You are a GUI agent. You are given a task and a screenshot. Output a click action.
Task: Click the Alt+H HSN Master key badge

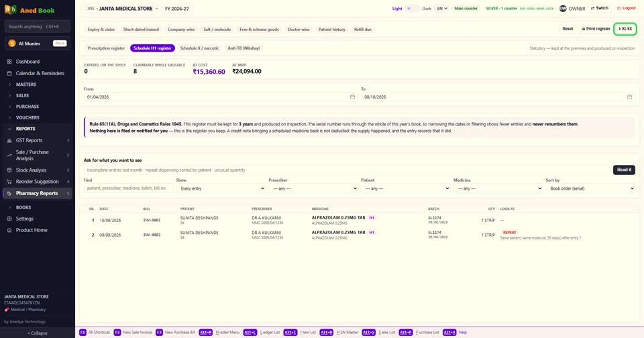(x=327, y=332)
